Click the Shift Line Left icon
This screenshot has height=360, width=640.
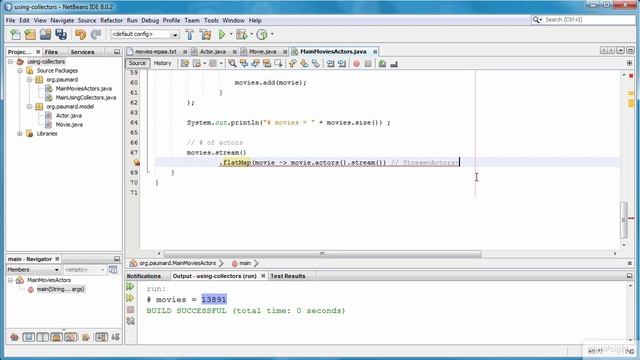click(x=330, y=64)
